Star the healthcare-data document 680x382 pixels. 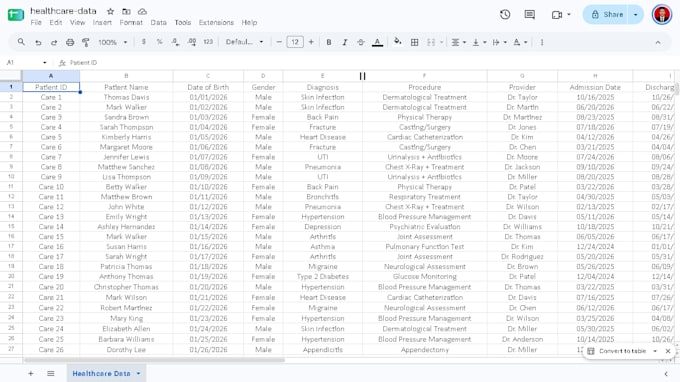[x=111, y=11]
